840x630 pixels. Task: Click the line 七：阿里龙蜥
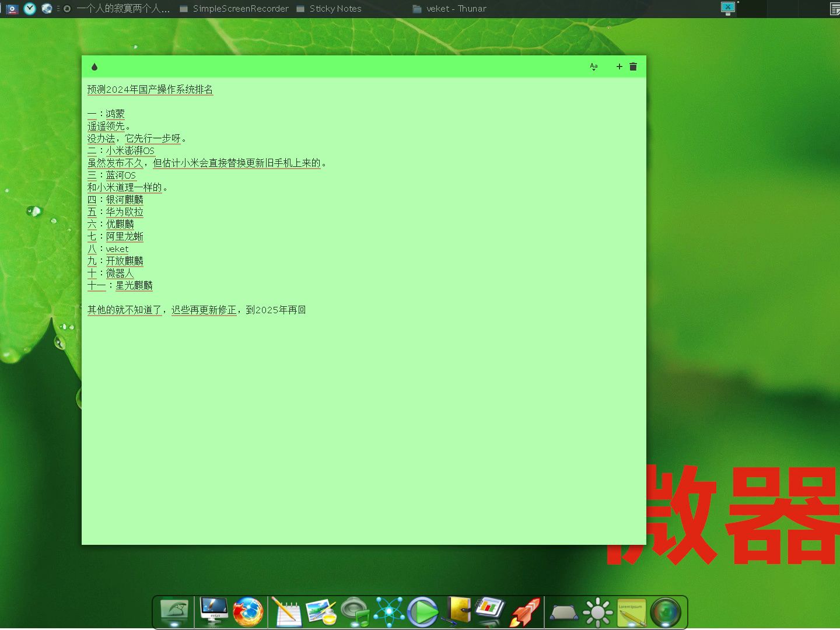click(116, 236)
